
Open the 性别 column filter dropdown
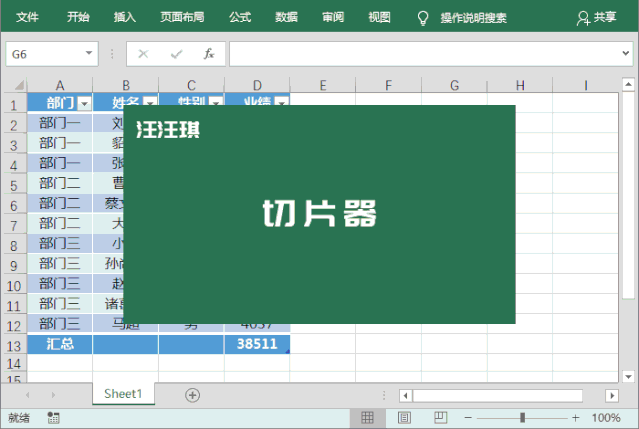216,102
